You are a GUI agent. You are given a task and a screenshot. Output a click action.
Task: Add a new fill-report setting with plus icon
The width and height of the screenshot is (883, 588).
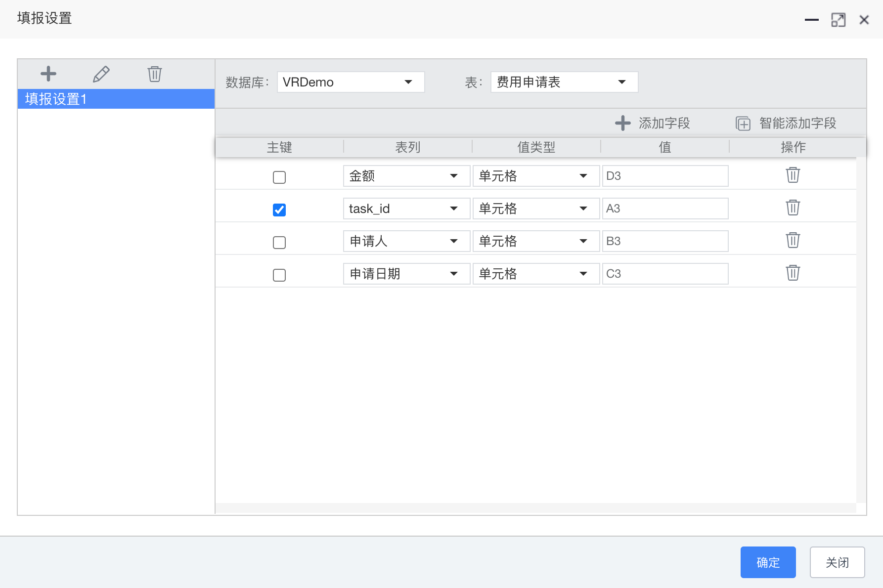(x=48, y=74)
